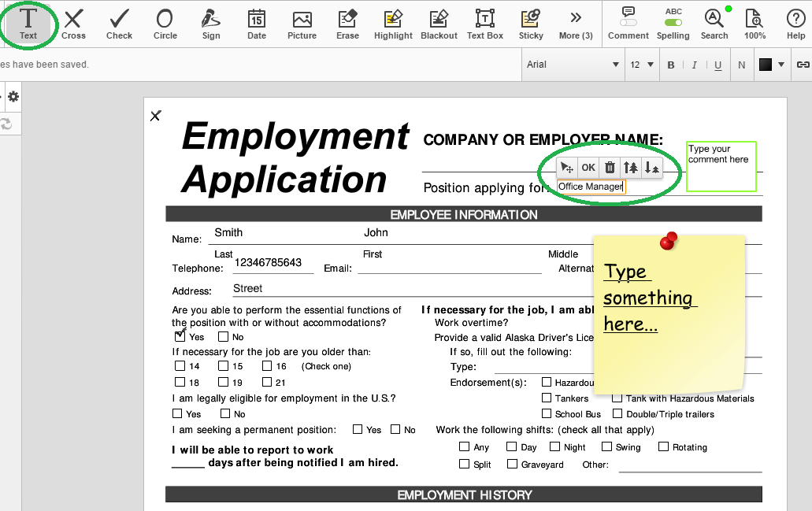Screen dimensions: 812x511
Task: Expand More (3) tools
Action: (x=576, y=24)
